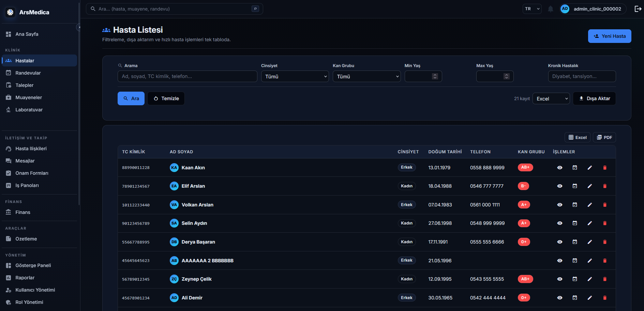The image size is (644, 311).
Task: Click the Arama patient search field
Action: 188,76
